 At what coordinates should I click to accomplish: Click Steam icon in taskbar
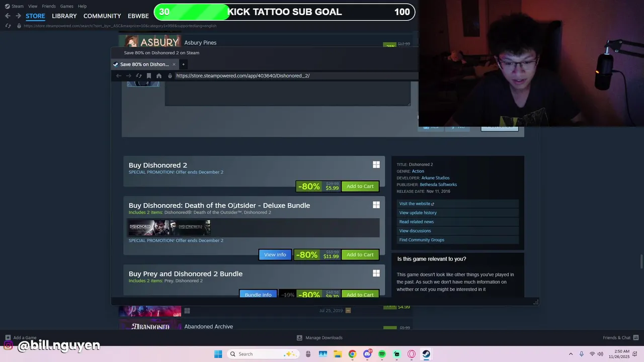[426, 354]
